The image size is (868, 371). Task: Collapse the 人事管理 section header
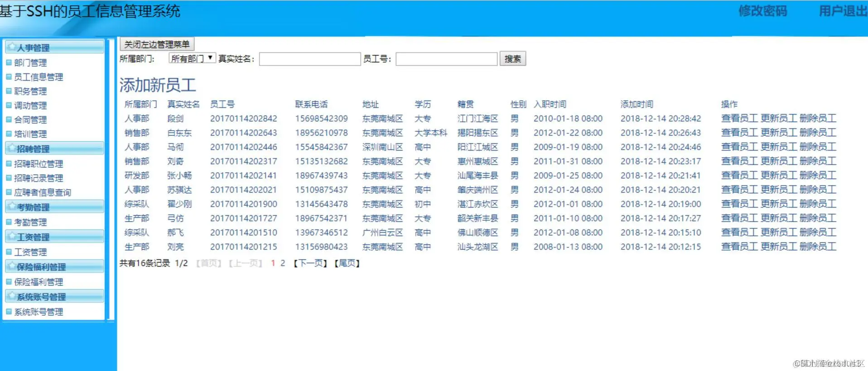(54, 47)
